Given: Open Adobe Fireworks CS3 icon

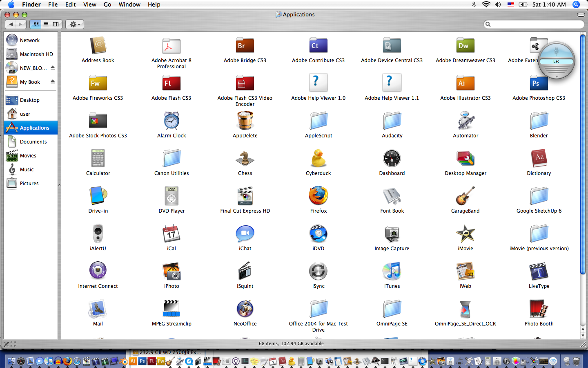Looking at the screenshot, I should click(x=98, y=83).
